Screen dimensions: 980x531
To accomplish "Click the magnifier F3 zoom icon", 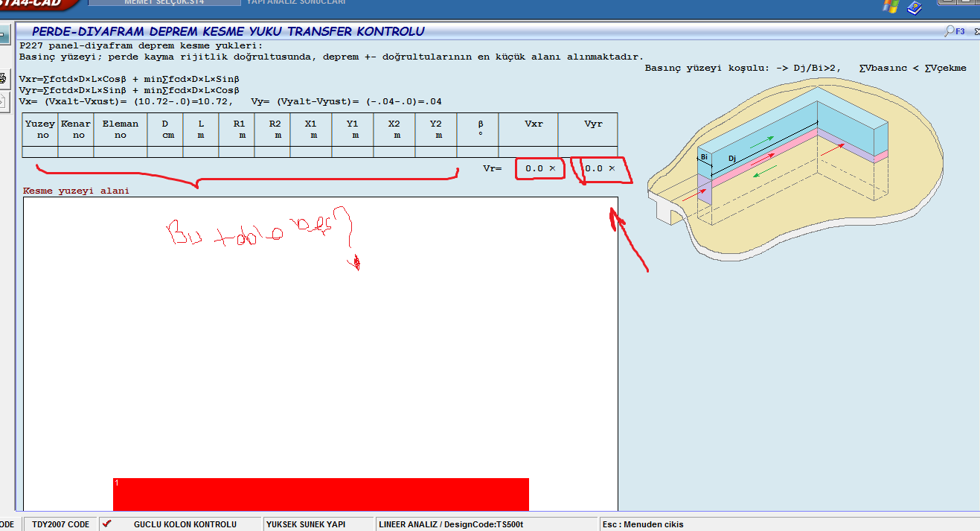I will tap(955, 31).
